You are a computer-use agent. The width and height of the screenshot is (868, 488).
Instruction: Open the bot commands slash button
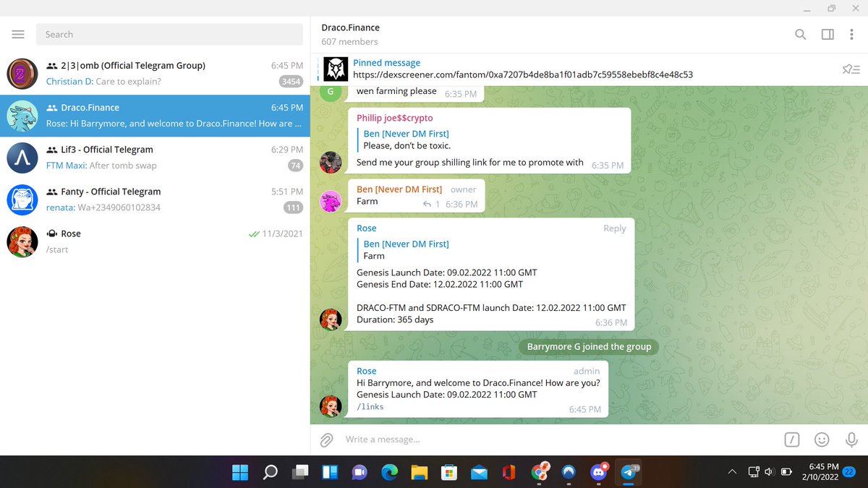[792, 440]
